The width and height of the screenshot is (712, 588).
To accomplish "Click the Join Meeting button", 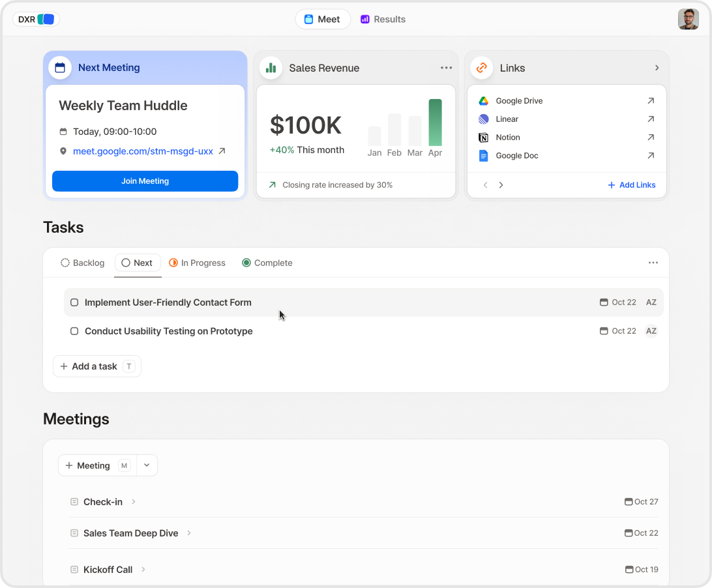I will pos(145,181).
